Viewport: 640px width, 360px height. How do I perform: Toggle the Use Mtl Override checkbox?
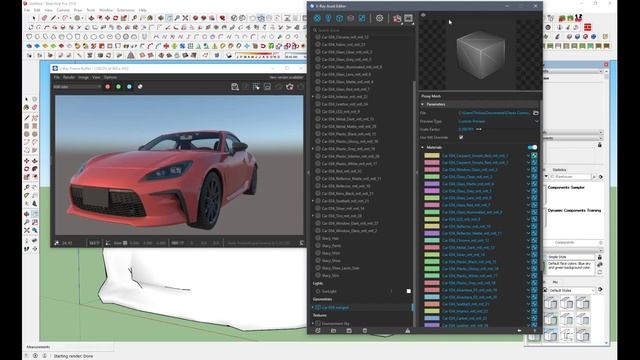[x=461, y=138]
